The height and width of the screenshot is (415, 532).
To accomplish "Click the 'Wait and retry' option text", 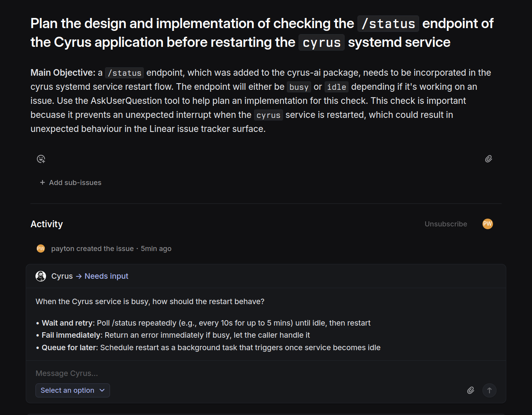I will click(x=68, y=323).
